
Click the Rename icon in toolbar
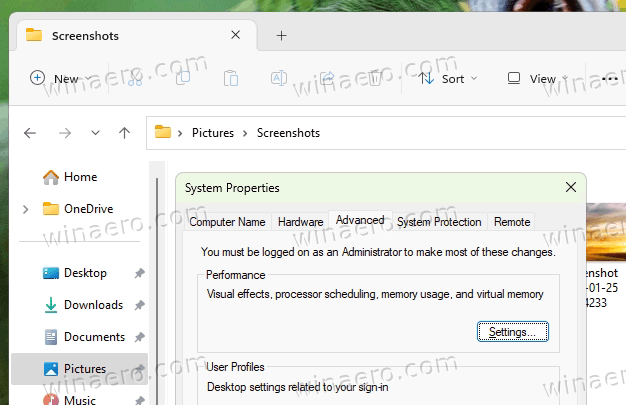279,78
